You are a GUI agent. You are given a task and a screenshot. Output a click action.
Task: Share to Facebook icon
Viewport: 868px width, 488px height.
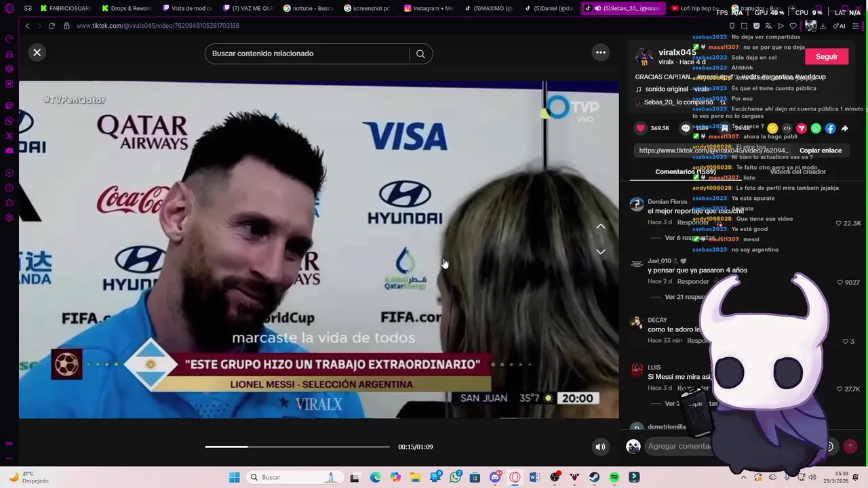pyautogui.click(x=830, y=128)
